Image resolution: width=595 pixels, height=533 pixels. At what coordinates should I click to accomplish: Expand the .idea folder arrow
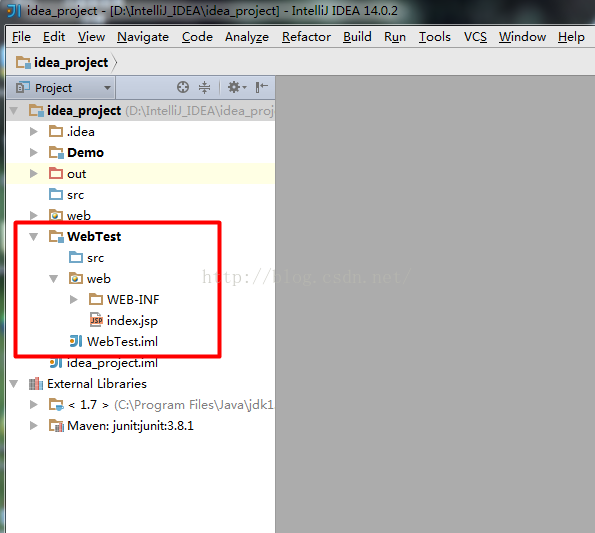(x=34, y=132)
